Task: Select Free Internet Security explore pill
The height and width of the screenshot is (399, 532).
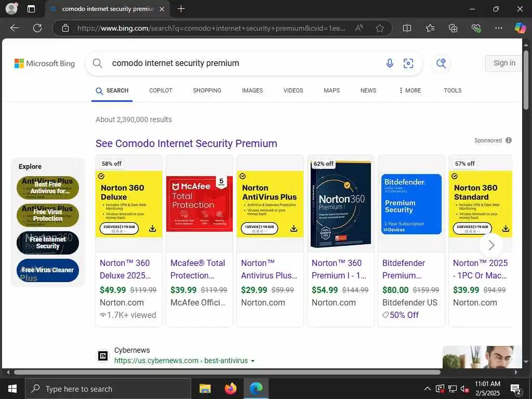Action: (x=48, y=243)
